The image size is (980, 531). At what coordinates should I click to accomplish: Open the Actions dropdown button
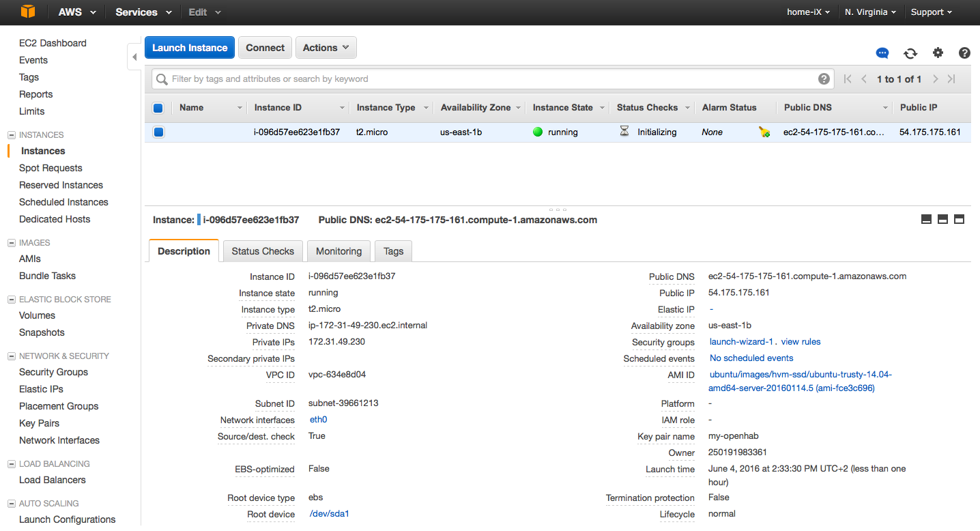326,47
